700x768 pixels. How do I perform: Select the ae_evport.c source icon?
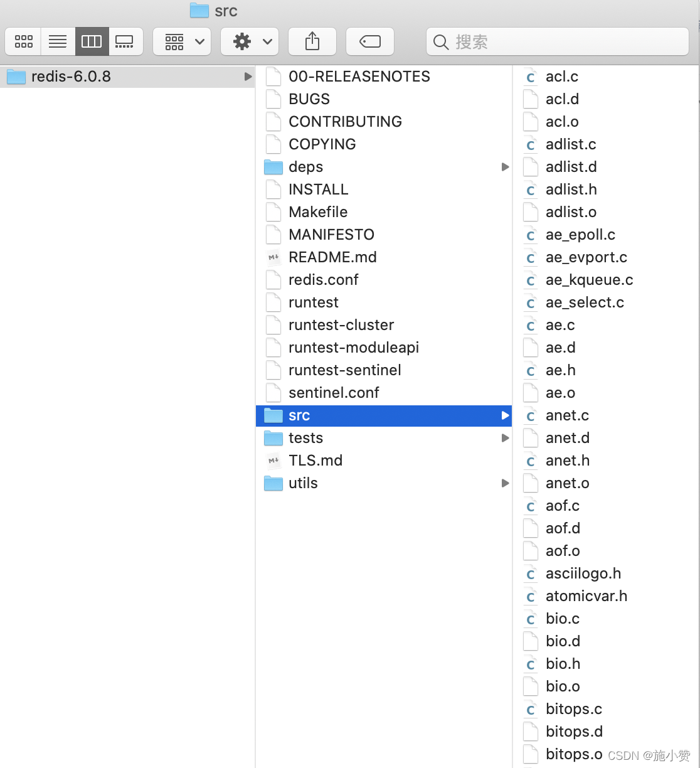coord(531,257)
